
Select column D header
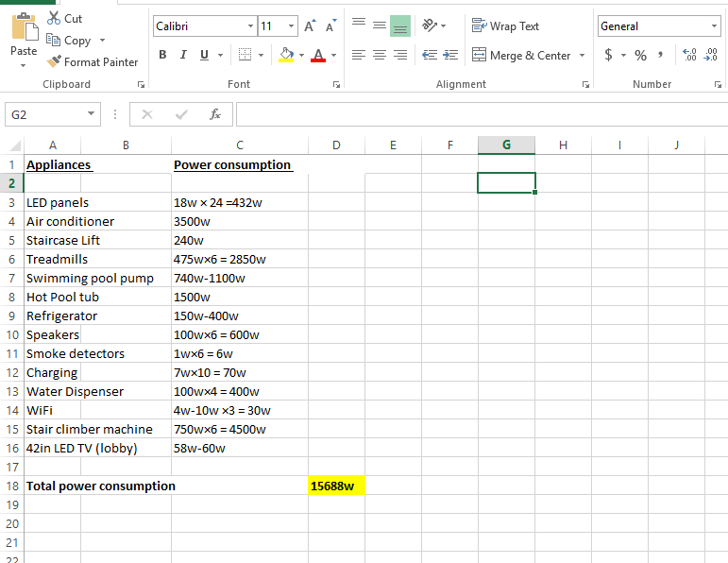(x=336, y=145)
